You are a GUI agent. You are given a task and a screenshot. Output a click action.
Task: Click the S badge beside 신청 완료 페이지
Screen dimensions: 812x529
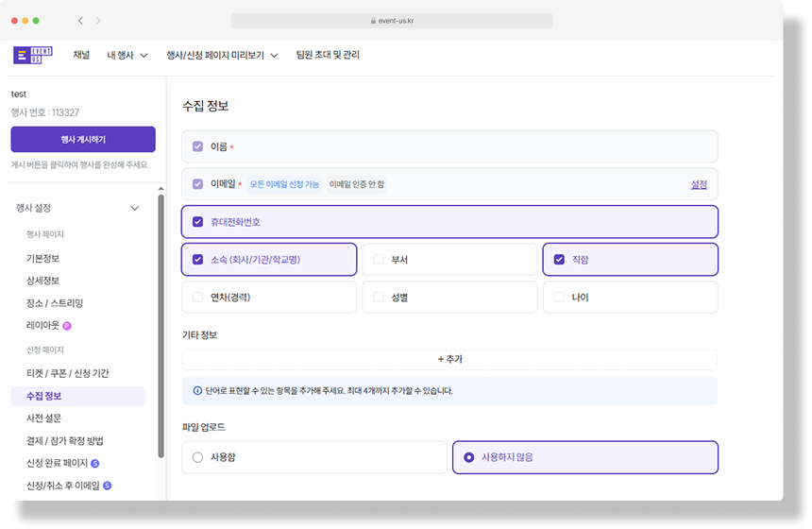[x=94, y=463]
